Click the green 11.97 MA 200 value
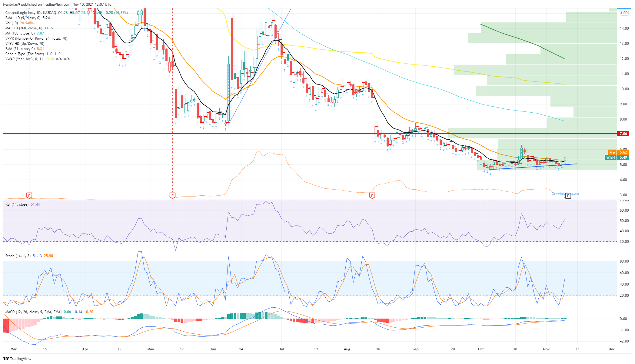The width and height of the screenshot is (635, 364). [x=49, y=28]
